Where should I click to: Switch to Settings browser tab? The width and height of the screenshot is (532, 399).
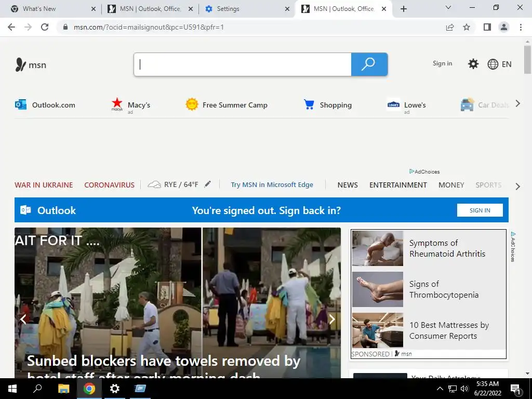(247, 9)
